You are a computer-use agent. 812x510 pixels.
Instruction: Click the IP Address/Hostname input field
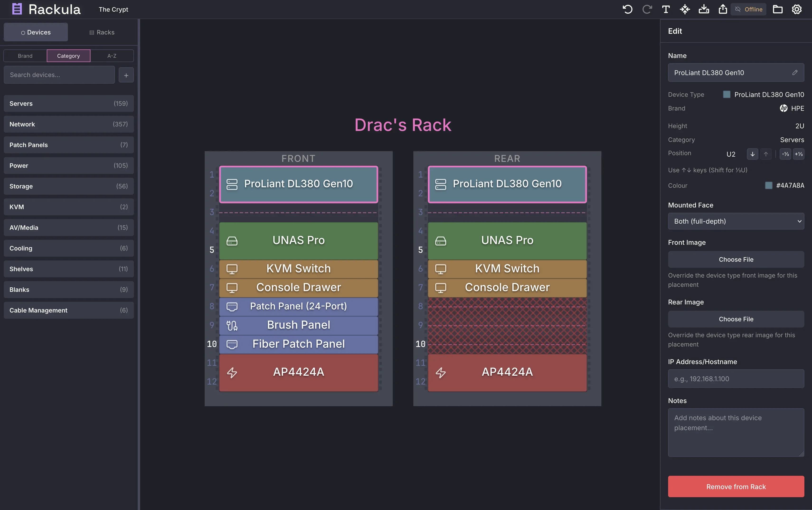[736, 379]
